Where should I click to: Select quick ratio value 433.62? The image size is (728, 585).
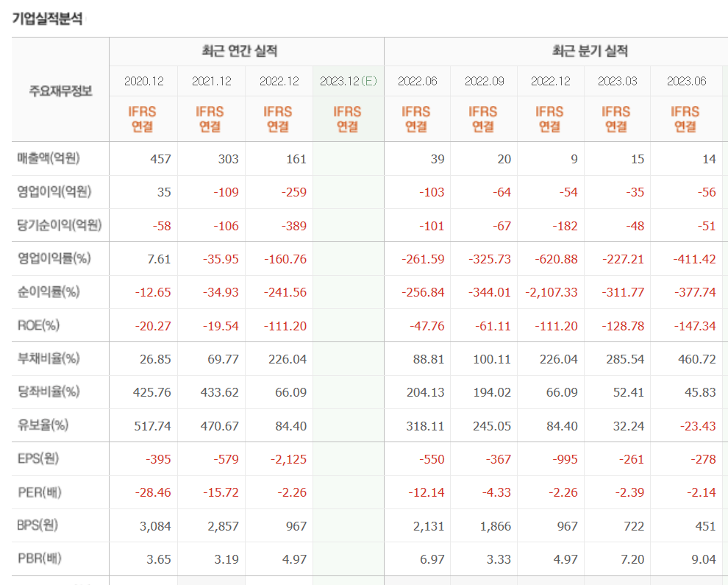pyautogui.click(x=220, y=393)
